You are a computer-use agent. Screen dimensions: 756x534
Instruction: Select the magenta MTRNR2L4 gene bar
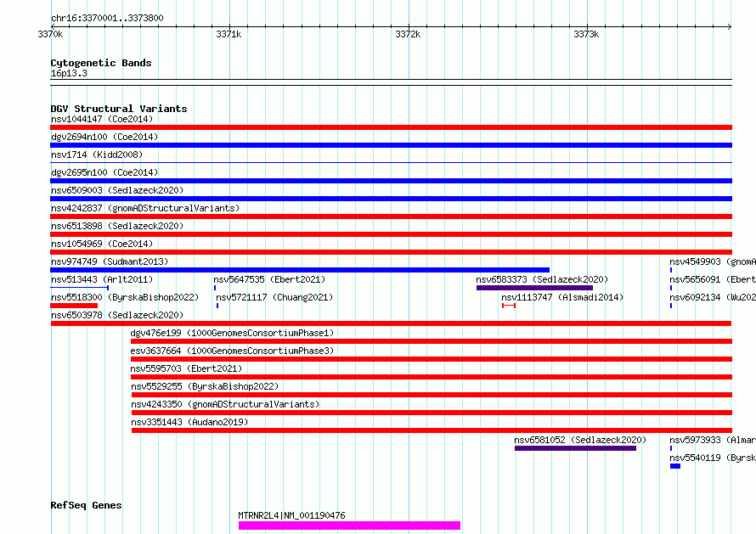pyautogui.click(x=350, y=526)
